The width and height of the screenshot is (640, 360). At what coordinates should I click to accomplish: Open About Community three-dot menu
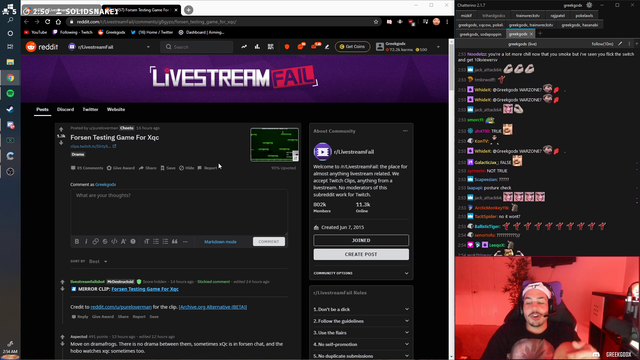click(x=405, y=131)
